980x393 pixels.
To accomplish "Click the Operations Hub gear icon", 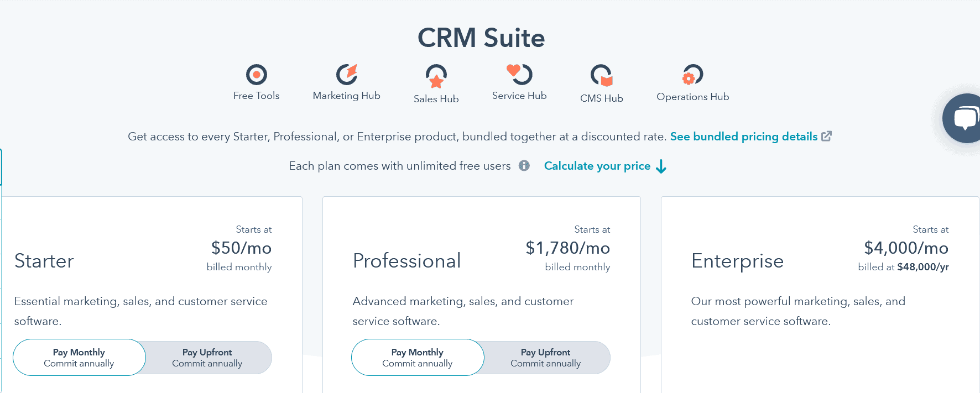I will (692, 75).
